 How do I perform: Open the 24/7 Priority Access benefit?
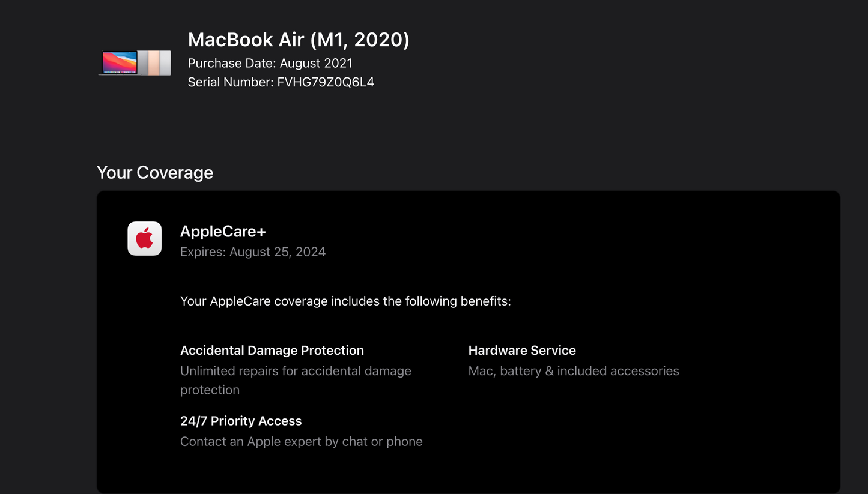point(241,421)
